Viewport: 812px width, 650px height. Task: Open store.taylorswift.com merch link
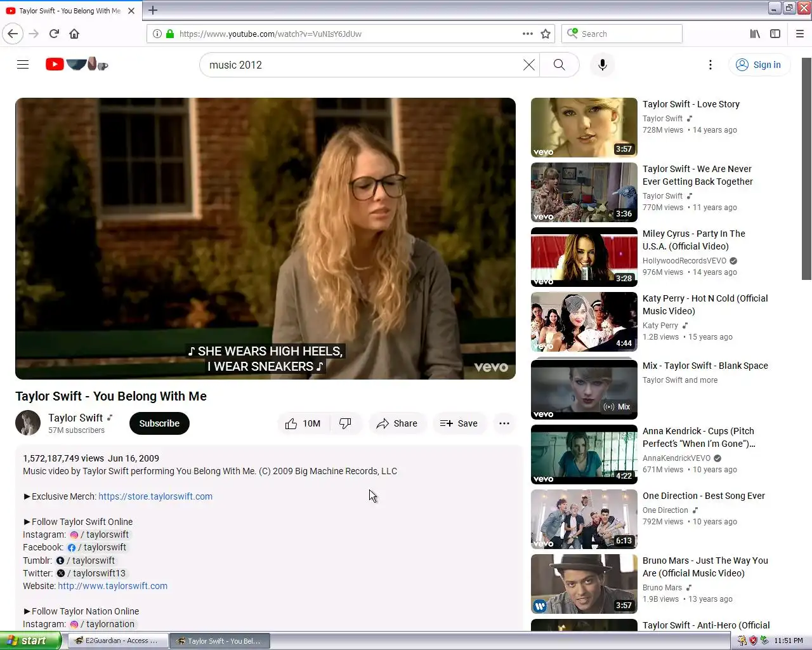[155, 496]
